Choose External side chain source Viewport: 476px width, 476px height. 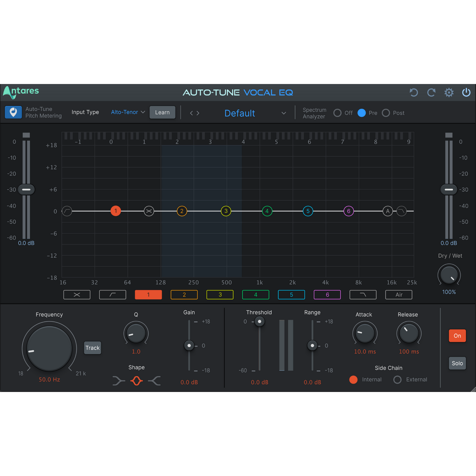click(398, 379)
